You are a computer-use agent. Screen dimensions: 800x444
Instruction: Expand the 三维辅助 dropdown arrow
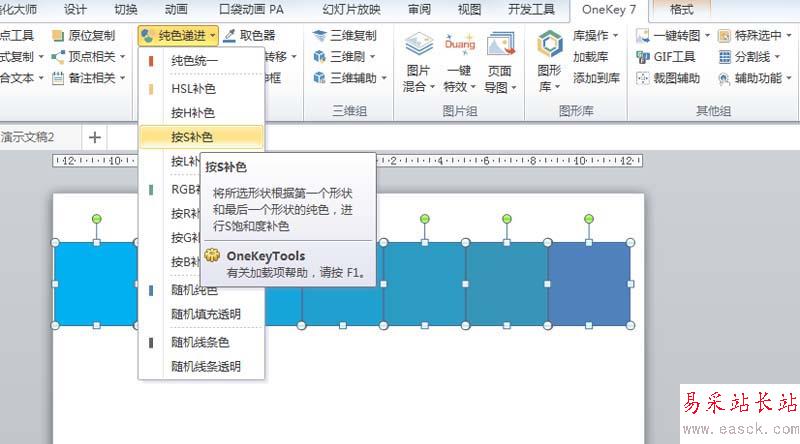384,78
